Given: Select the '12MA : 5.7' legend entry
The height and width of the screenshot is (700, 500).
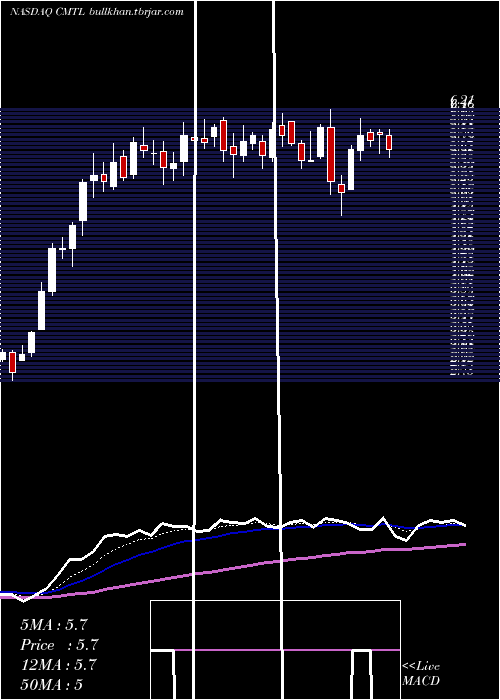Looking at the screenshot, I should coord(58,665).
